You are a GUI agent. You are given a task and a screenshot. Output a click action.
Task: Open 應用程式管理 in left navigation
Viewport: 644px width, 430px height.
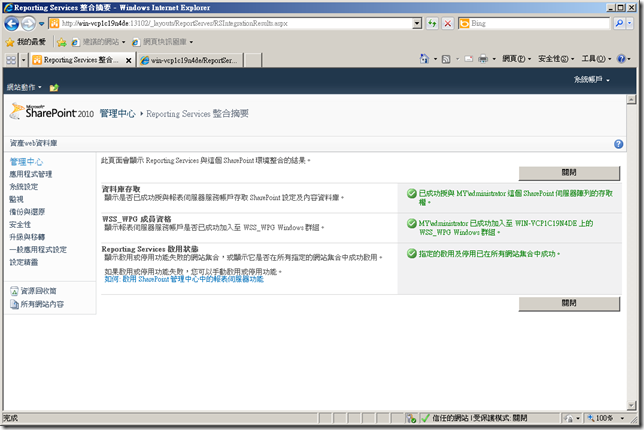30,174
